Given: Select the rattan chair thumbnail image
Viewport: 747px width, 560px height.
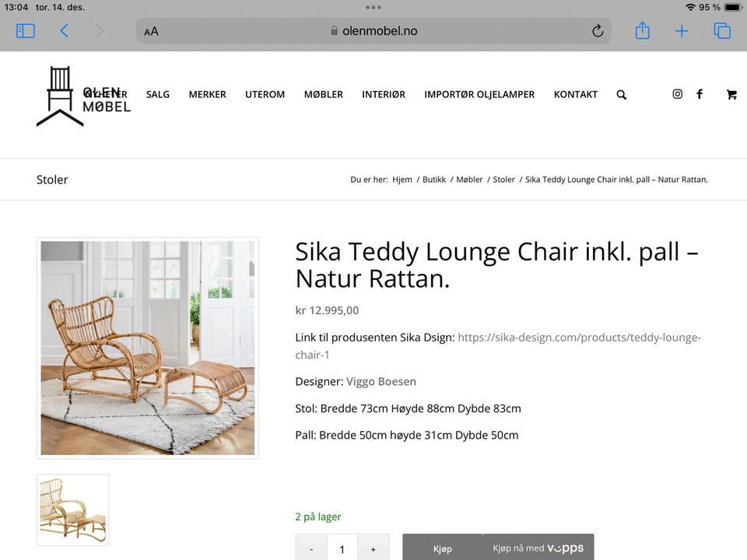Looking at the screenshot, I should tap(73, 510).
